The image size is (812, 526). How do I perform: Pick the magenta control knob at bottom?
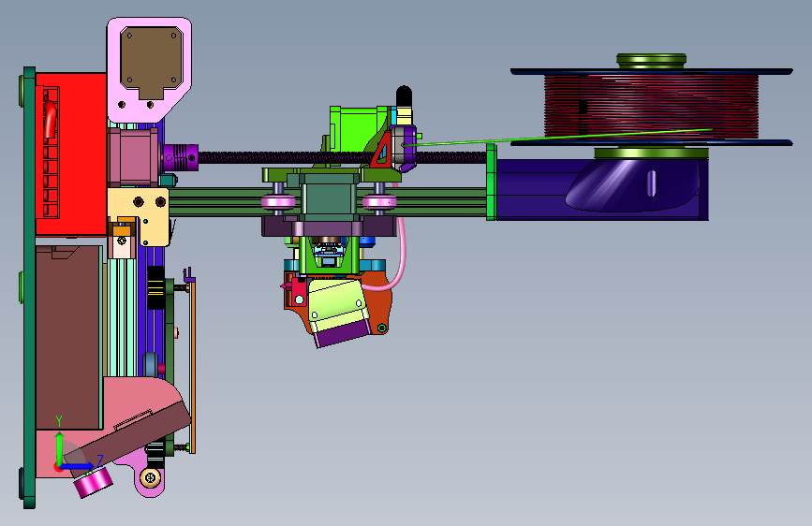pos(94,481)
